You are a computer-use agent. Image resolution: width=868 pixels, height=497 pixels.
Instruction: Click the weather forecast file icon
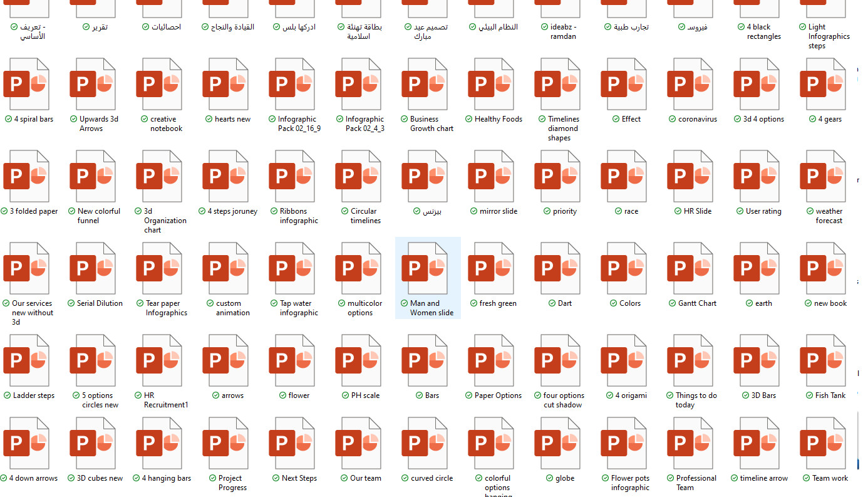pos(823,176)
